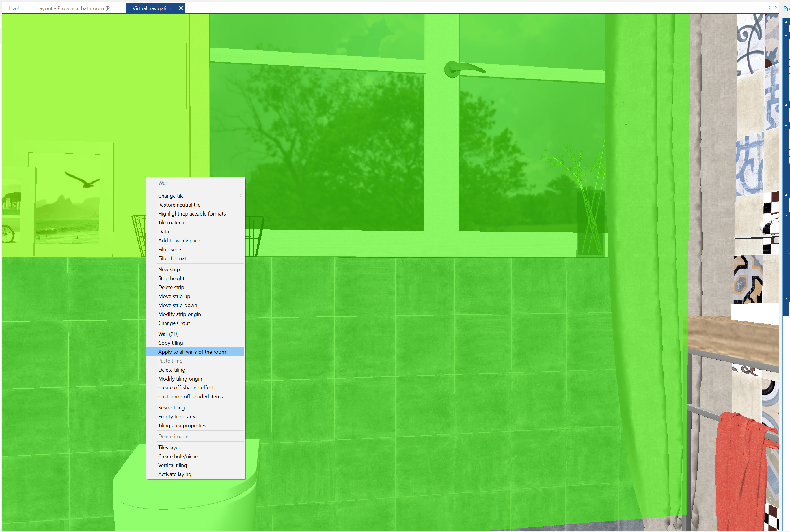Choose Delete strip
Screen dimensions: 790x532
(195, 287)
